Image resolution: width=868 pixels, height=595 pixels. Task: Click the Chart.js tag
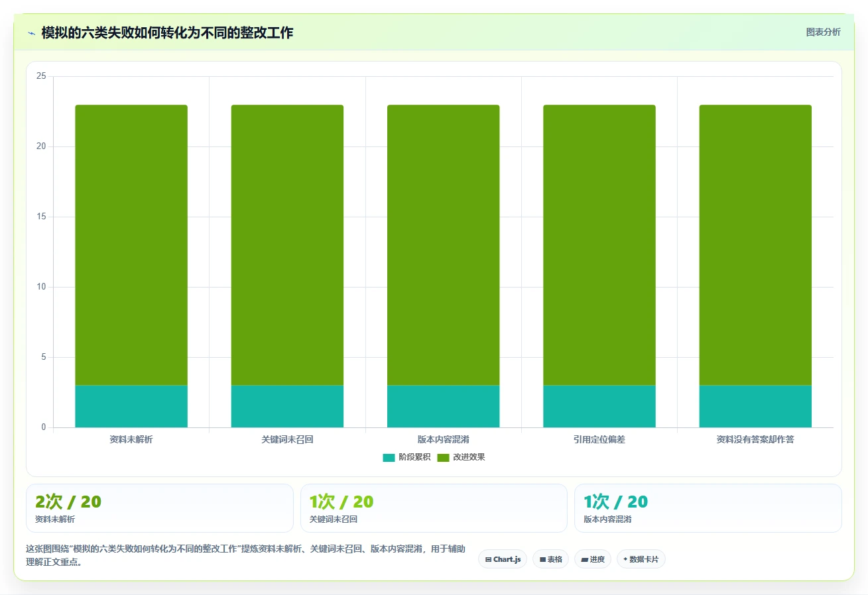(x=503, y=559)
